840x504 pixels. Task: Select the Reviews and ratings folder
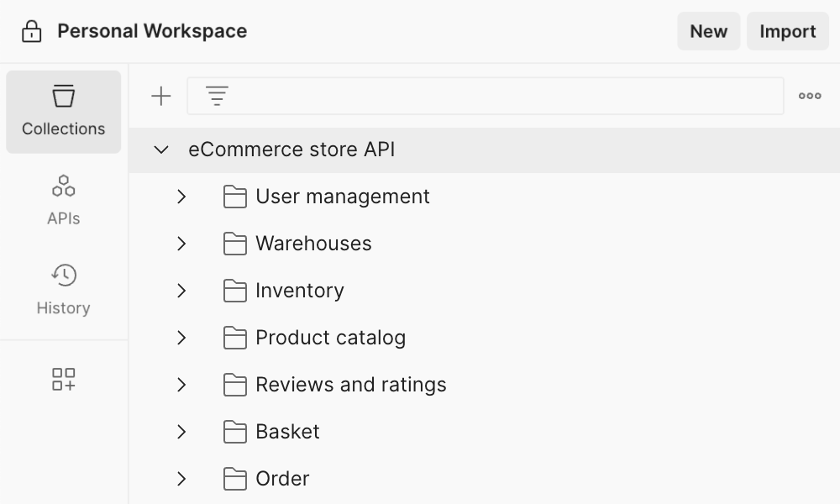tap(350, 385)
